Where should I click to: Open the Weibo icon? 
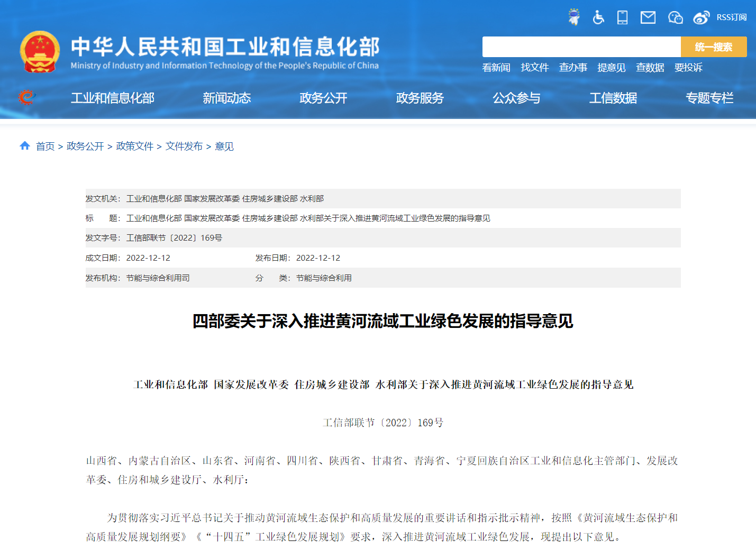click(x=701, y=17)
